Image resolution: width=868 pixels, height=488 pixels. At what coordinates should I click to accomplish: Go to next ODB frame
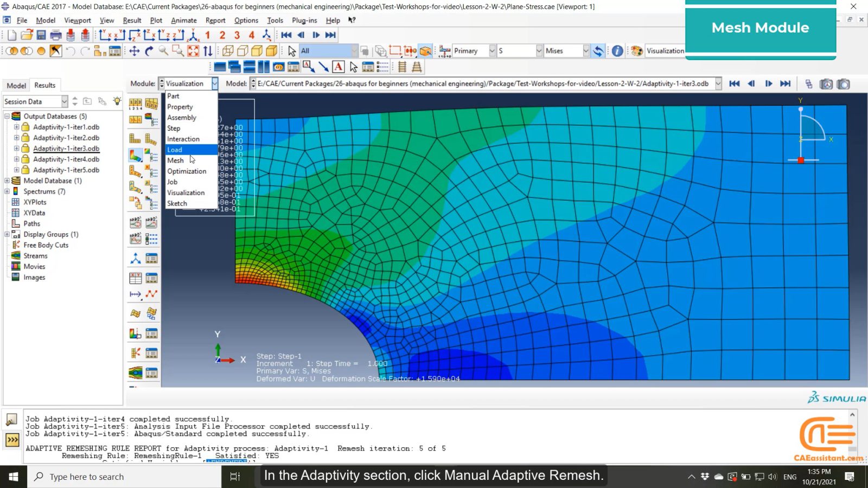[x=768, y=84]
